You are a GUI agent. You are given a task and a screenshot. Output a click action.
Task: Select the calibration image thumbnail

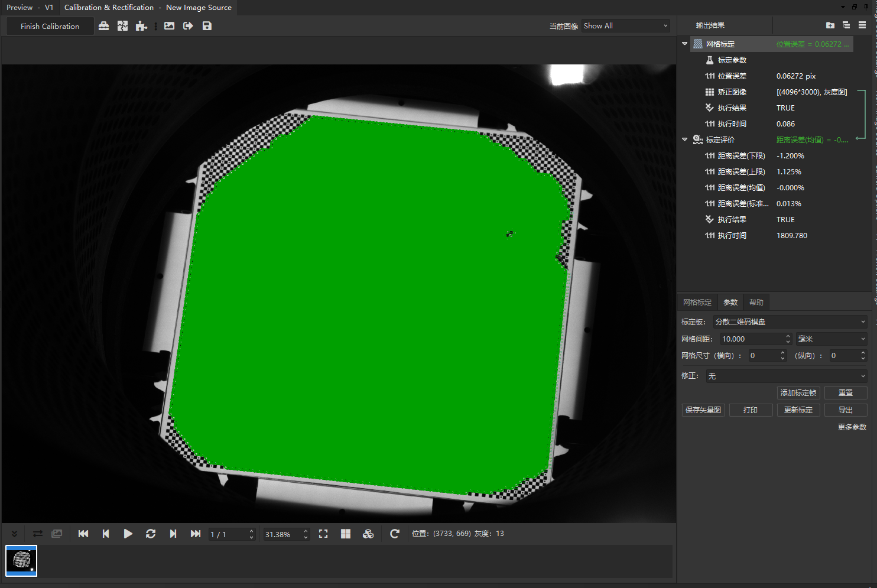click(21, 560)
